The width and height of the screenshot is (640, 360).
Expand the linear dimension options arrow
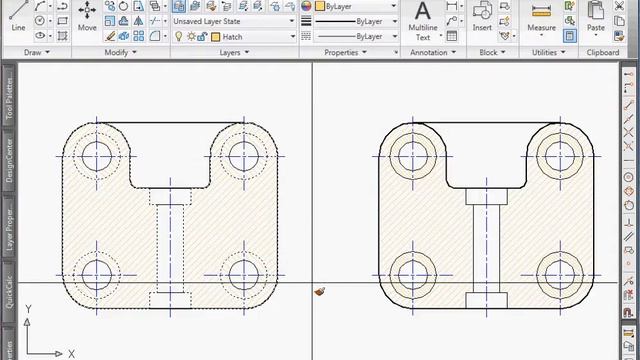click(461, 6)
